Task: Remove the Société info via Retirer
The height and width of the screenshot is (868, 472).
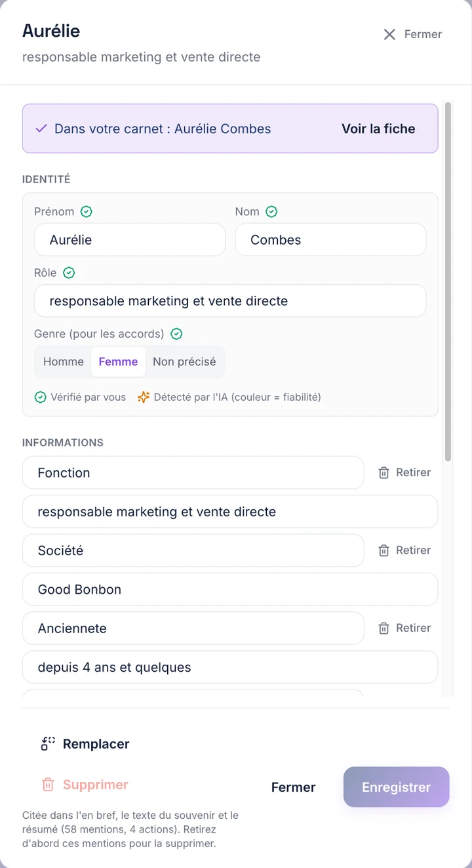Action: (x=404, y=550)
